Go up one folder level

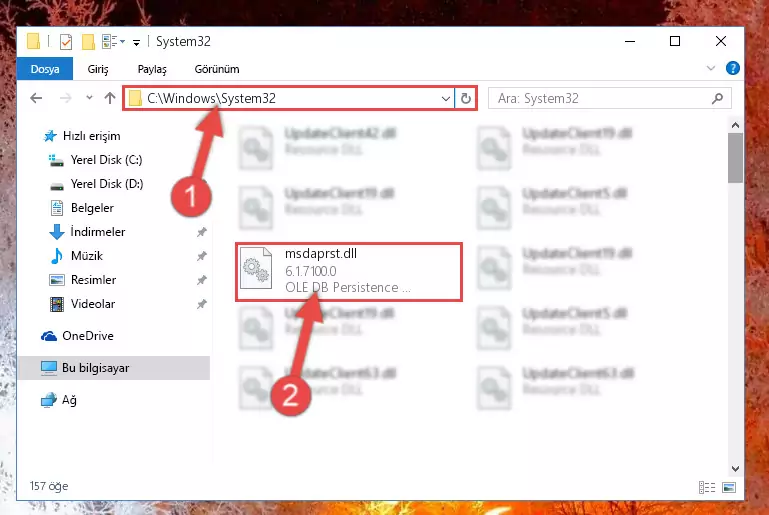[x=110, y=98]
